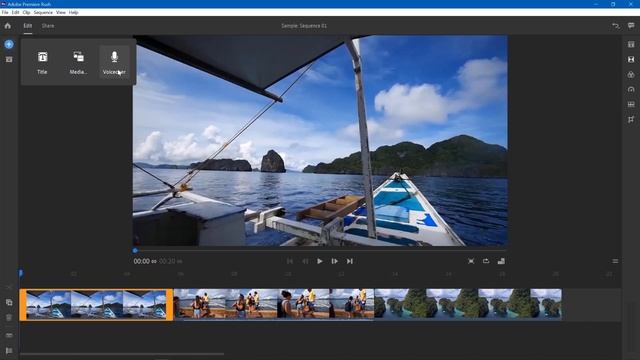Open the Color panel icon

(631, 75)
